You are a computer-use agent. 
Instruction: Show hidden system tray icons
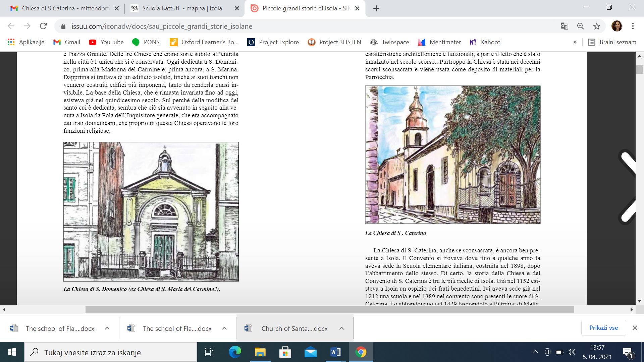tap(535, 352)
